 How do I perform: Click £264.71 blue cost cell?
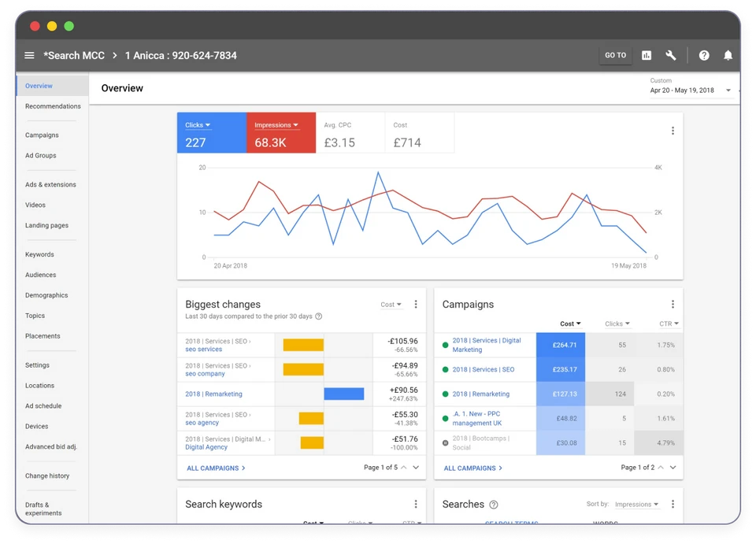560,345
